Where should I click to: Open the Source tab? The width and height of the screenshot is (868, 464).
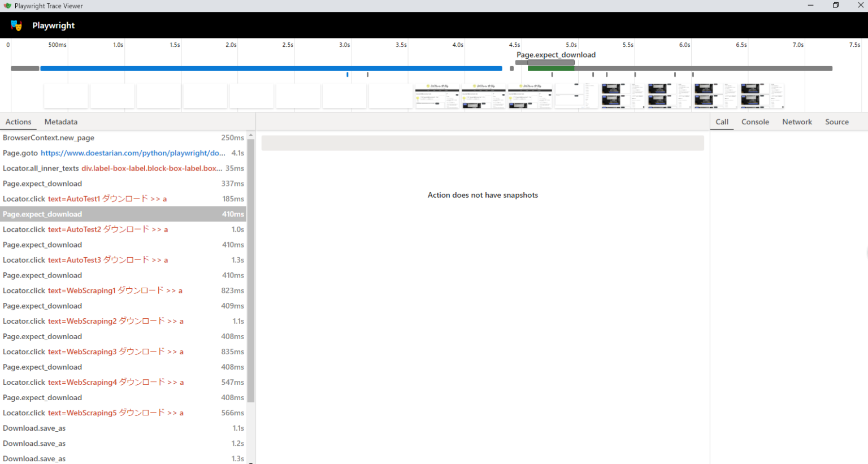pyautogui.click(x=836, y=122)
